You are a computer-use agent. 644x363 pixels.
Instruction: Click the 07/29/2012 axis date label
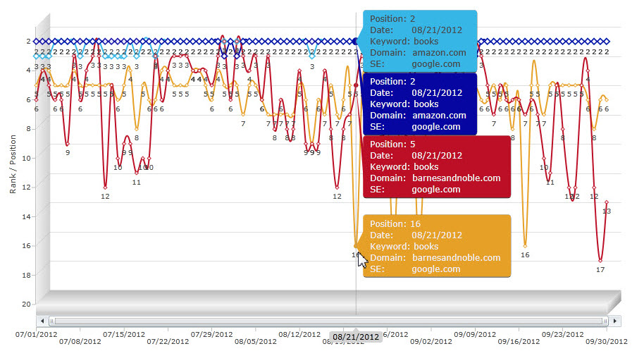[212, 334]
